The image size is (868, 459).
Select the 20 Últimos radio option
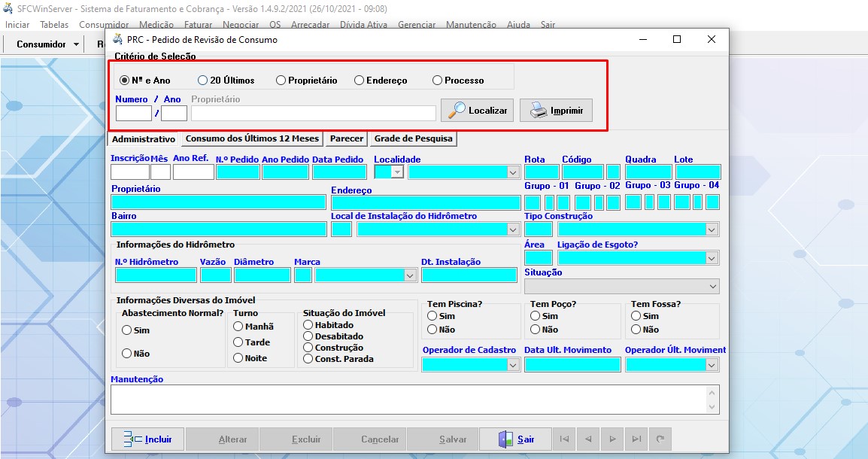(x=202, y=81)
